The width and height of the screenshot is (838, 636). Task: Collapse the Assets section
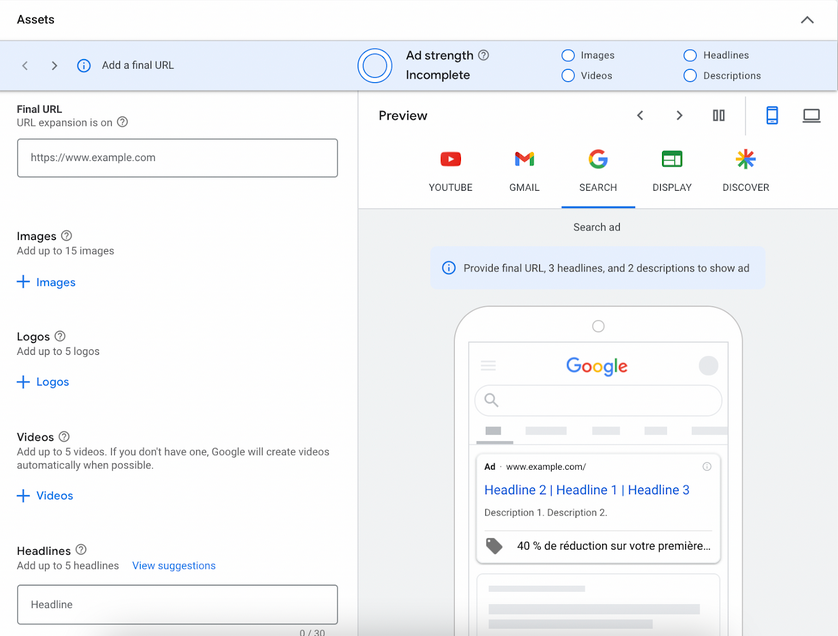coord(807,20)
